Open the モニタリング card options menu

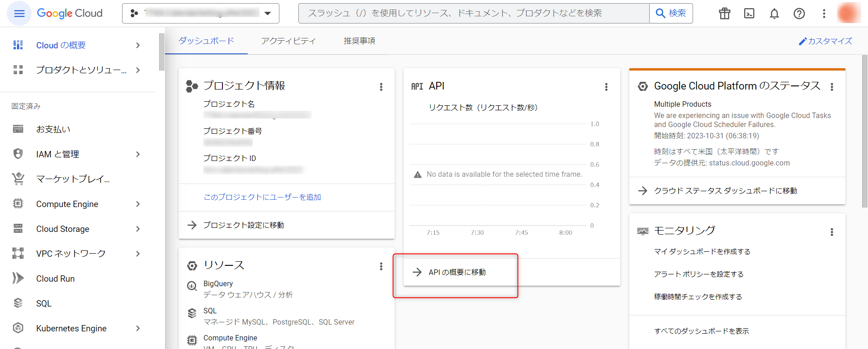coord(831,232)
